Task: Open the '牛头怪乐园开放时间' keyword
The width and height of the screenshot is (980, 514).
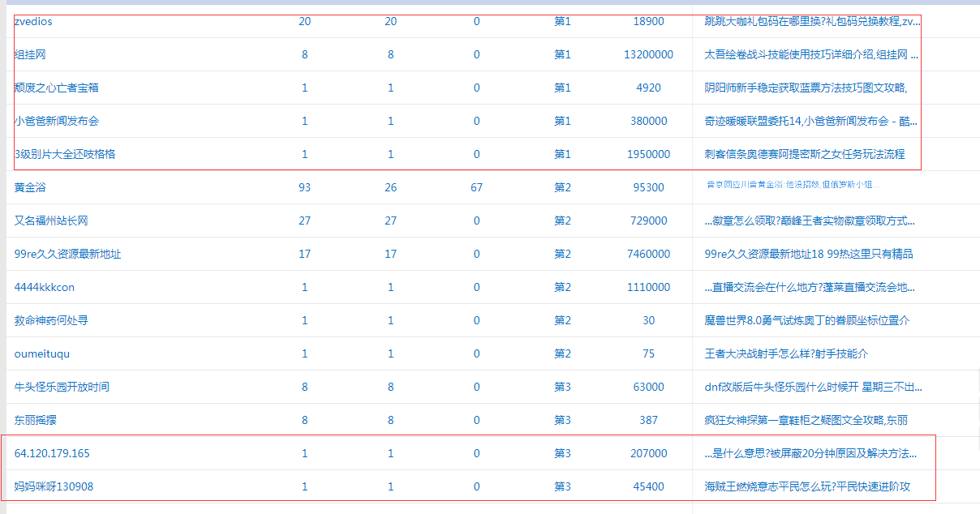Action: pyautogui.click(x=62, y=388)
